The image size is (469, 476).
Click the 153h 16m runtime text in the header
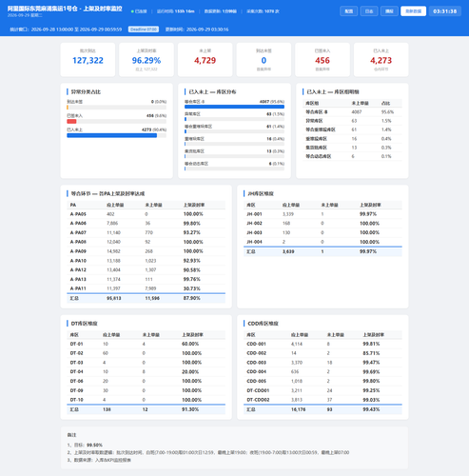(185, 11)
